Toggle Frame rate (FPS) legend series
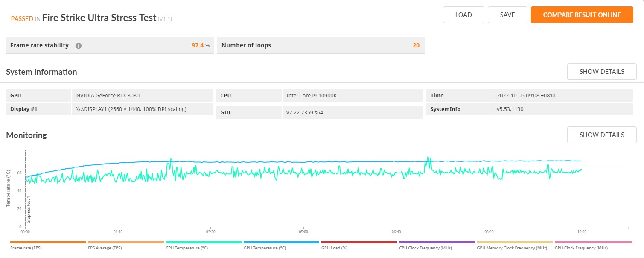The height and width of the screenshot is (258, 644). pos(48,246)
